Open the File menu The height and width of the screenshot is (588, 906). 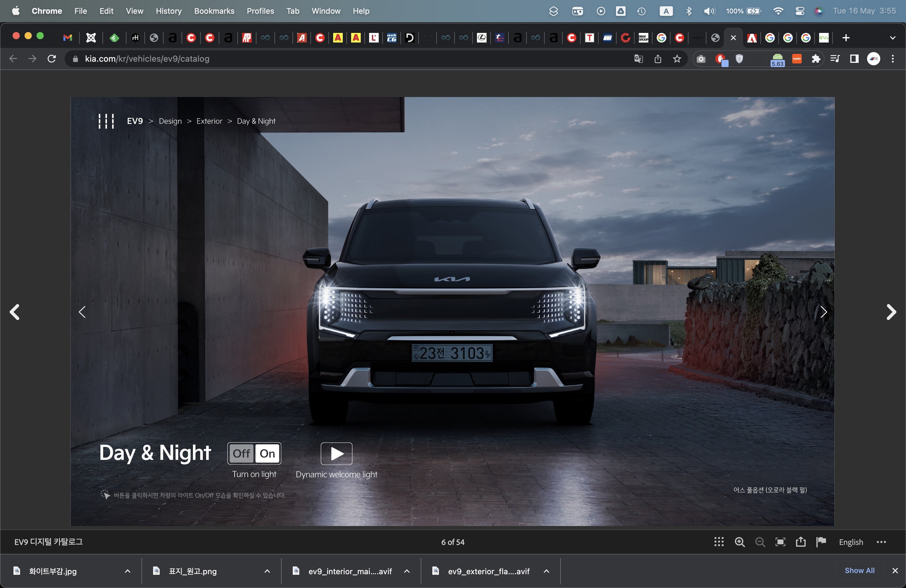coord(80,11)
